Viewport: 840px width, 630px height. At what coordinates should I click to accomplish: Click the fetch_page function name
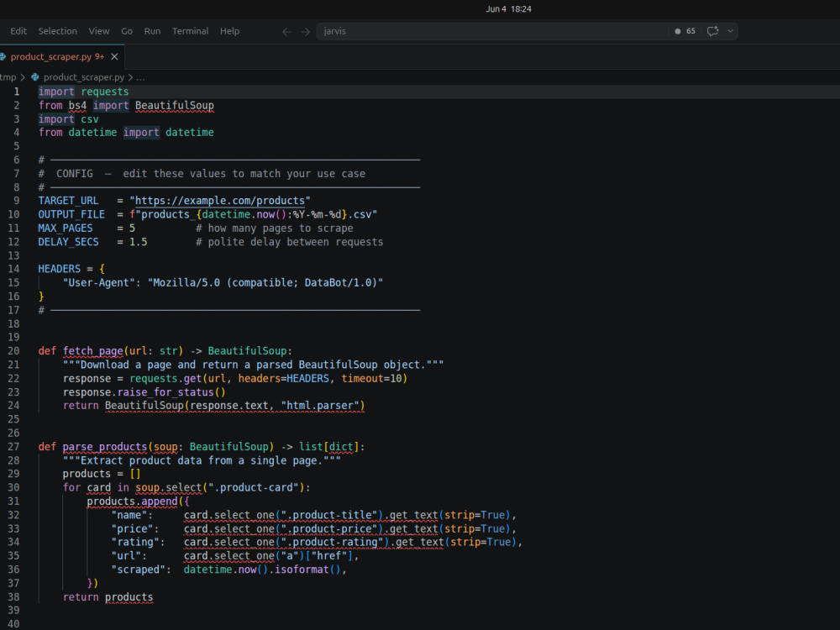(92, 351)
